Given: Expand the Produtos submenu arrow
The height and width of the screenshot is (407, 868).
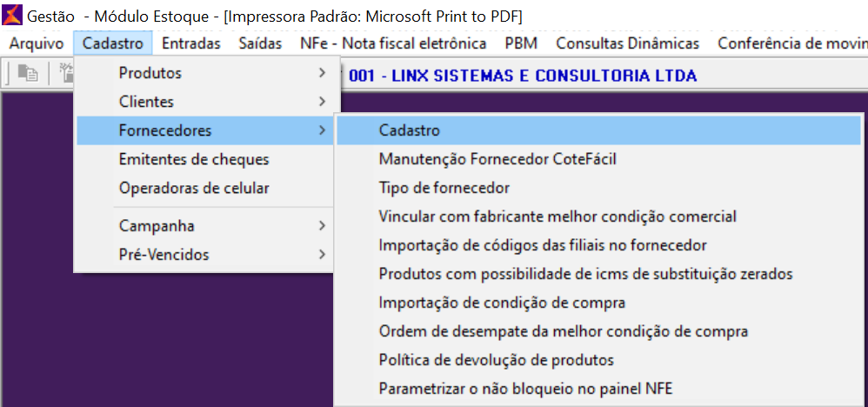Looking at the screenshot, I should [322, 73].
